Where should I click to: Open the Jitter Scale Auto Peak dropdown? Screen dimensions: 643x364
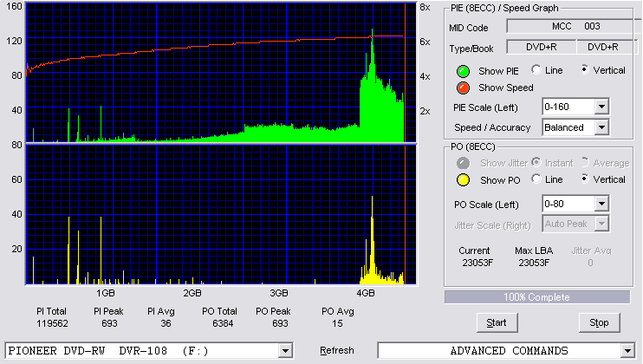pyautogui.click(x=601, y=224)
